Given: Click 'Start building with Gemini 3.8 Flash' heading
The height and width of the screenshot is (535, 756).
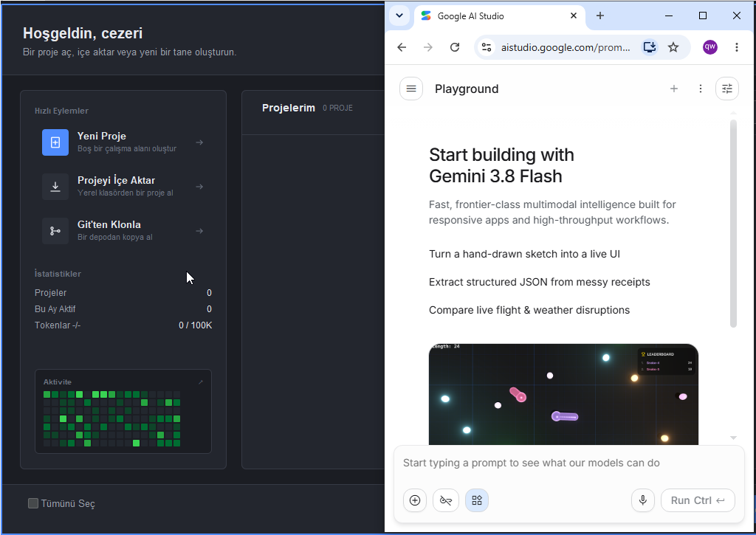Looking at the screenshot, I should click(x=501, y=165).
